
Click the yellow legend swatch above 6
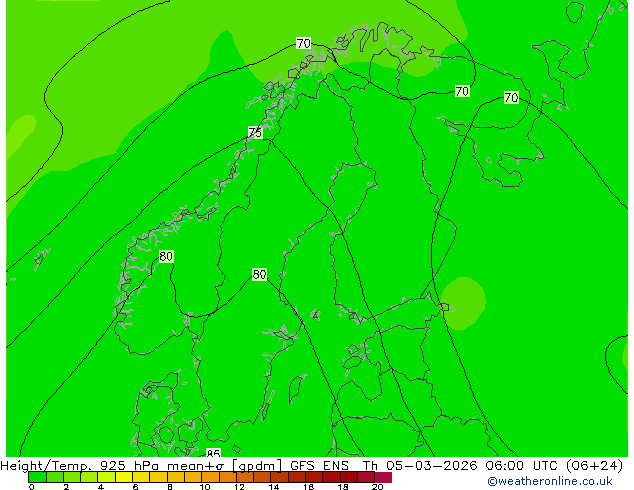click(x=141, y=477)
